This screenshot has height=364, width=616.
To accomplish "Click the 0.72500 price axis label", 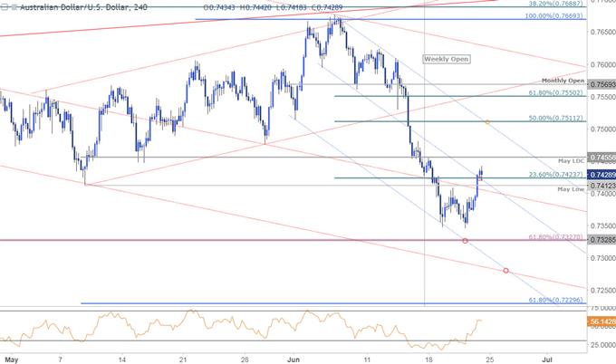I will [x=602, y=290].
